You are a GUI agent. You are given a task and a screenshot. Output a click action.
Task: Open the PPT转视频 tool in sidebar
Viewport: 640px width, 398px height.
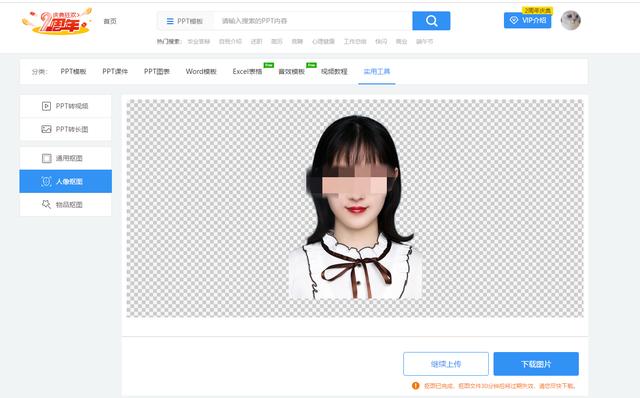(65, 106)
